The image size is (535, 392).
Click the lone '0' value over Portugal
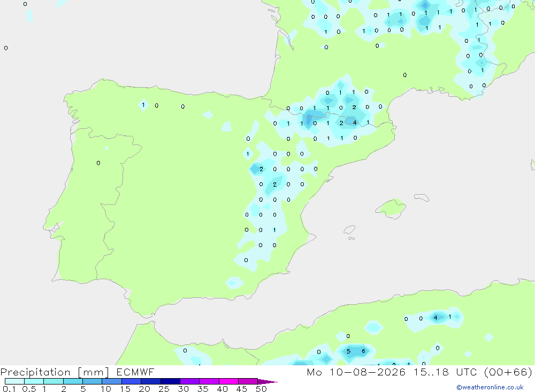(98, 163)
